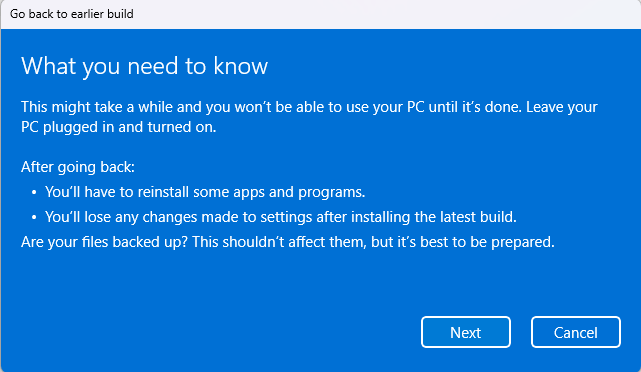Select the word 'know' in the heading
641x372 pixels.
(x=240, y=66)
